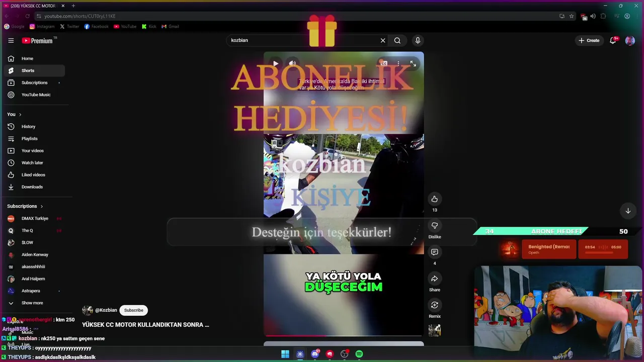Open the Kick bookmark
Viewport: 644px width, 362px height.
pos(149,26)
